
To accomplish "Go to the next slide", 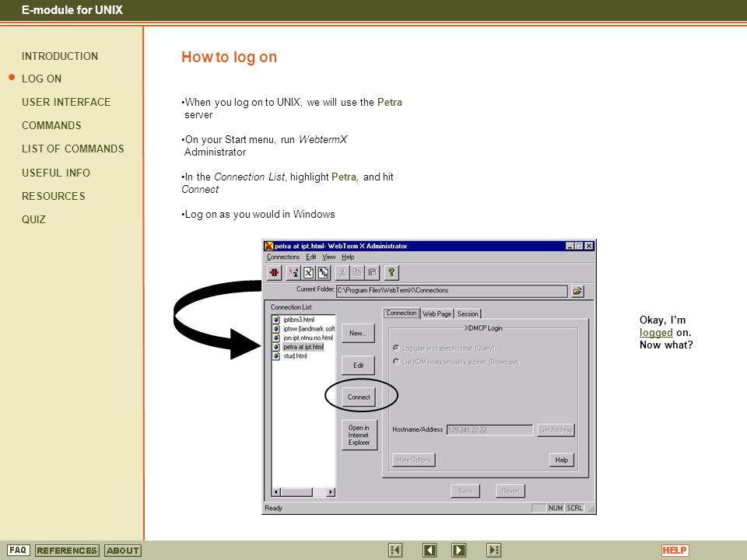I will 459,551.
